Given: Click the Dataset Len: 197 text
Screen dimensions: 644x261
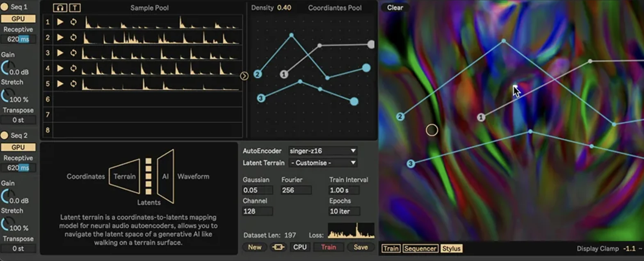Looking at the screenshot, I should pyautogui.click(x=269, y=235).
